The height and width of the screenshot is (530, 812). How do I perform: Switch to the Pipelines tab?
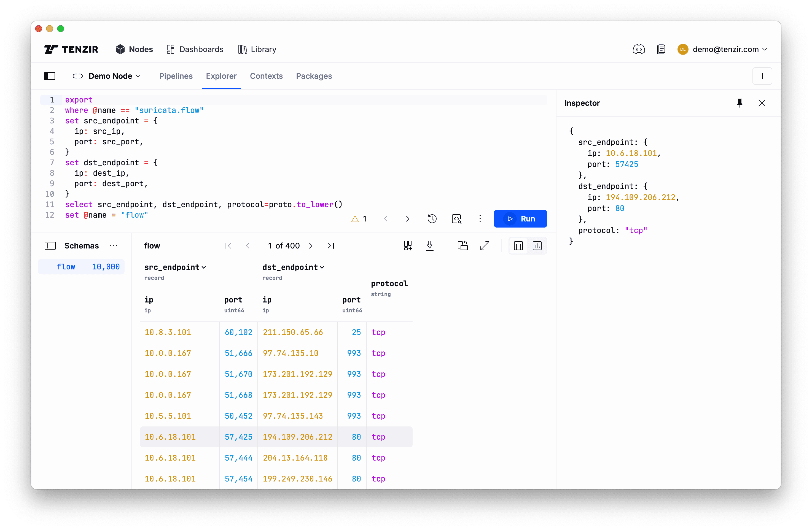pyautogui.click(x=176, y=76)
